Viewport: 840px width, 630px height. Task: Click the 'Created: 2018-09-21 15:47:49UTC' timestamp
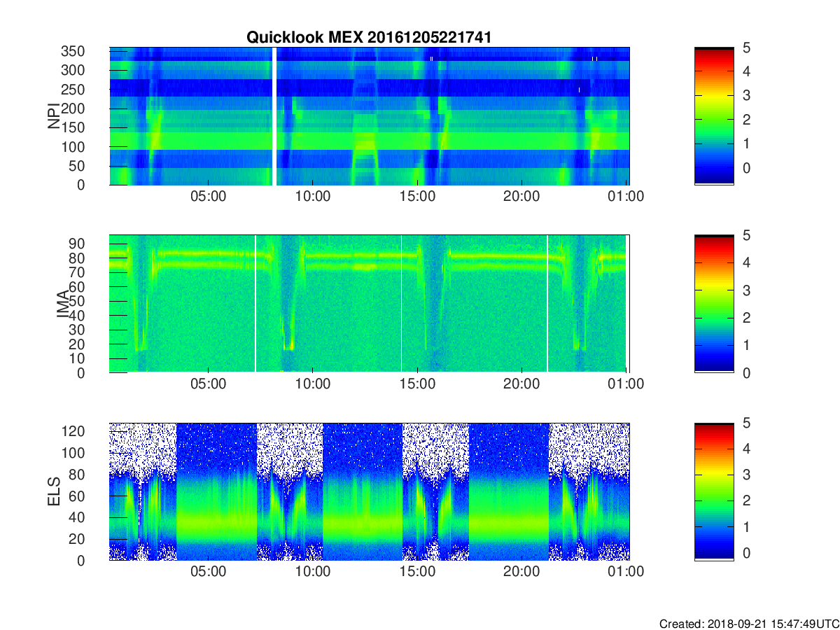point(749,624)
